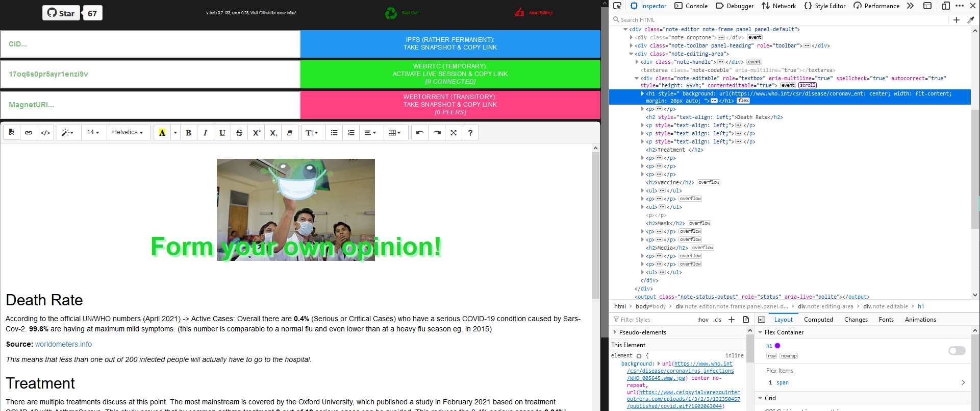Show more devtools tabs with » chevron

(x=910, y=6)
